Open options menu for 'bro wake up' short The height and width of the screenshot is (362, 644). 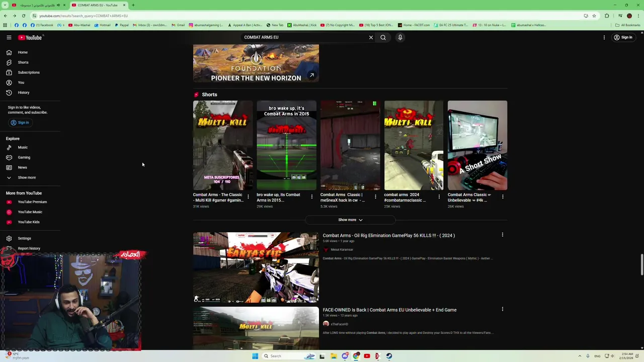pyautogui.click(x=311, y=197)
